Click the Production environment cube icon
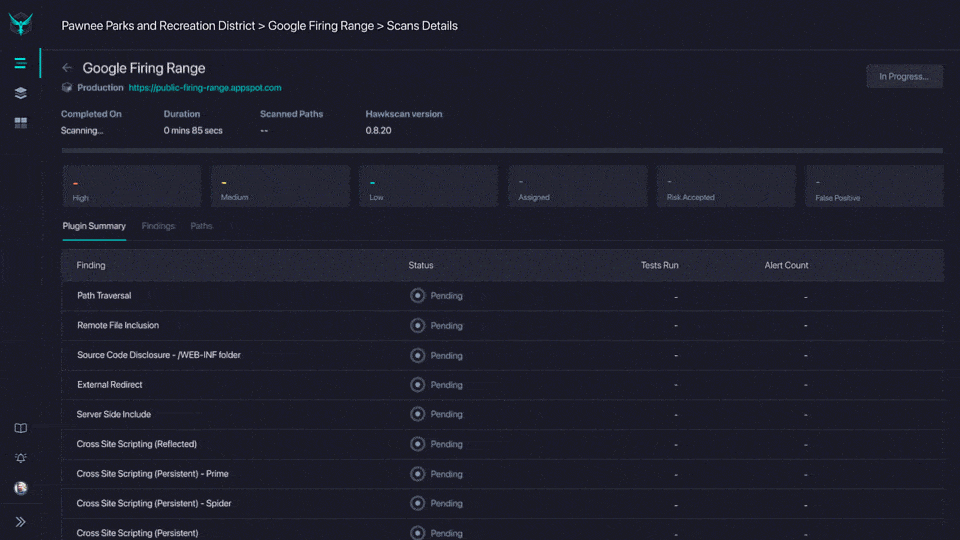The image size is (960, 540). click(67, 88)
